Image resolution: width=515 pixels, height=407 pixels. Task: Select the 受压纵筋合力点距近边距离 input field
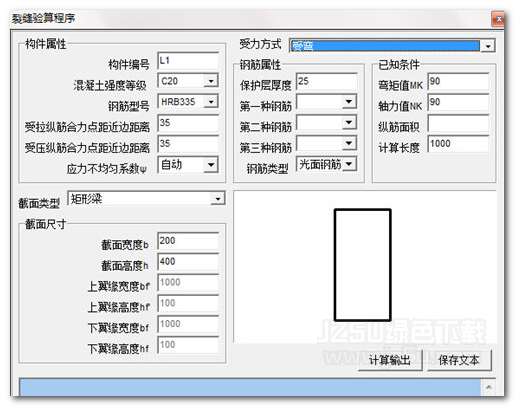coord(188,144)
